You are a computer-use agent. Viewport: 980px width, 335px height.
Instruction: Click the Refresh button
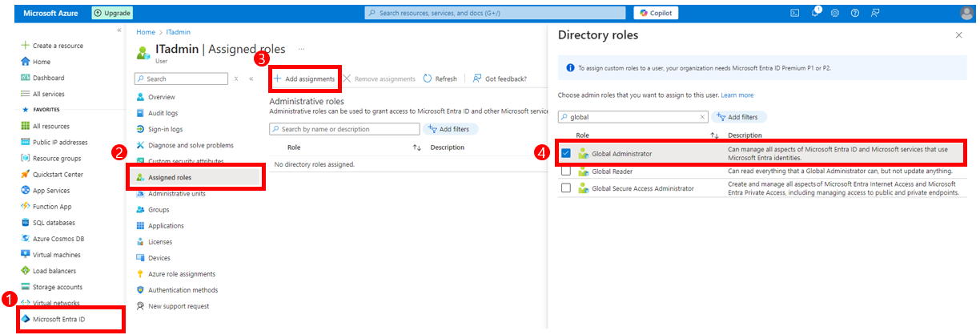[440, 79]
